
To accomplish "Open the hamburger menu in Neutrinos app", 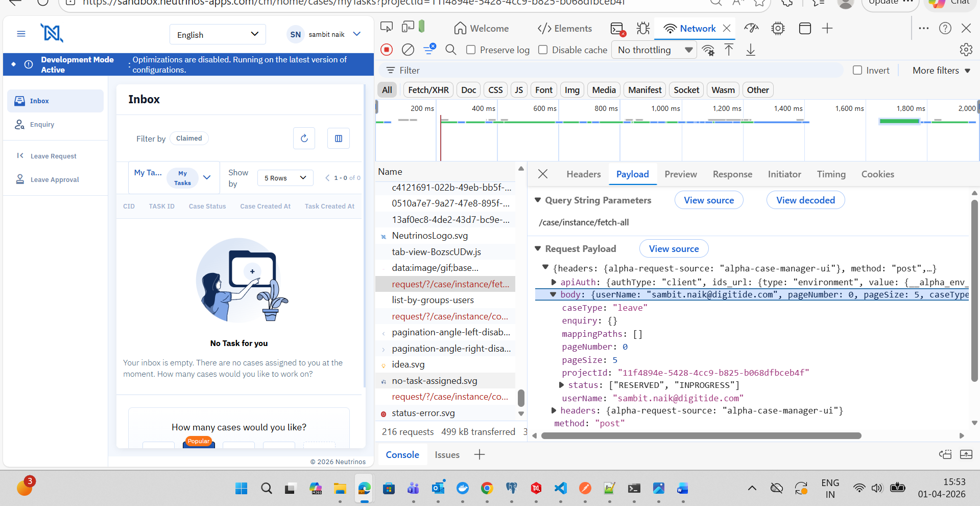I will point(21,34).
